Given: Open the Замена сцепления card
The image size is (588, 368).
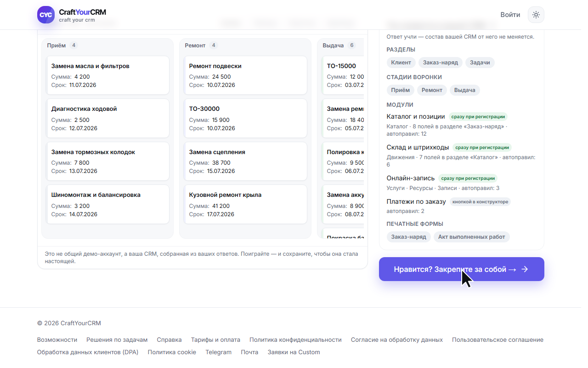Looking at the screenshot, I should (246, 161).
